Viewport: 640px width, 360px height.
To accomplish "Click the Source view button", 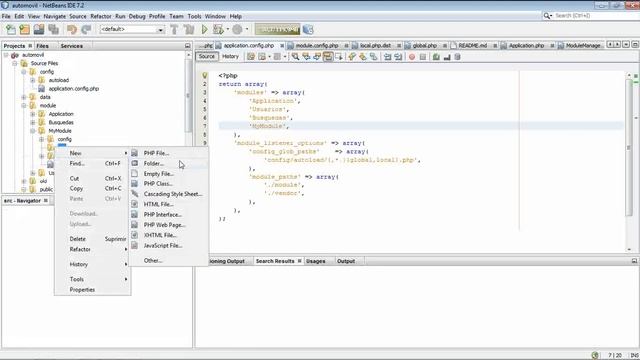I will [207, 56].
